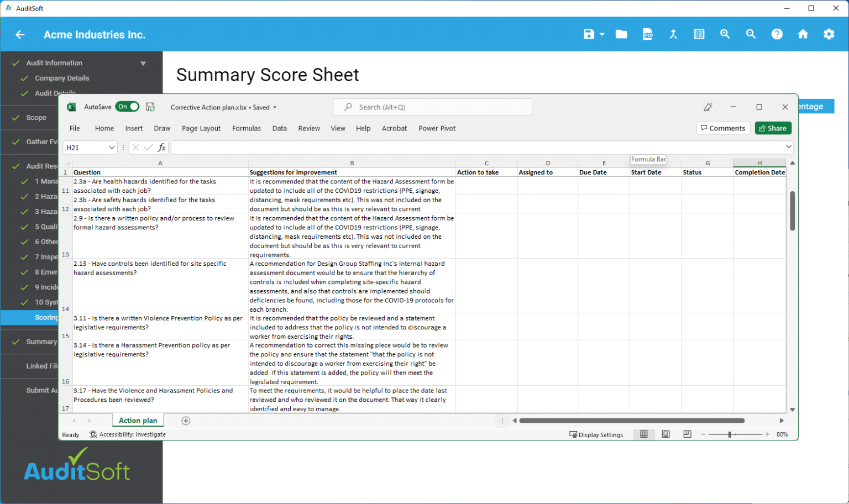The height and width of the screenshot is (504, 849).
Task: Turn off AutoSave in Excel
Action: pyautogui.click(x=127, y=106)
